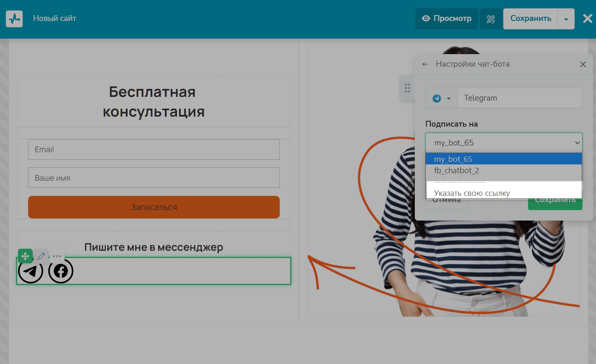Click the Telegram messenger icon on the page
The height and width of the screenshot is (364, 596).
(x=31, y=271)
